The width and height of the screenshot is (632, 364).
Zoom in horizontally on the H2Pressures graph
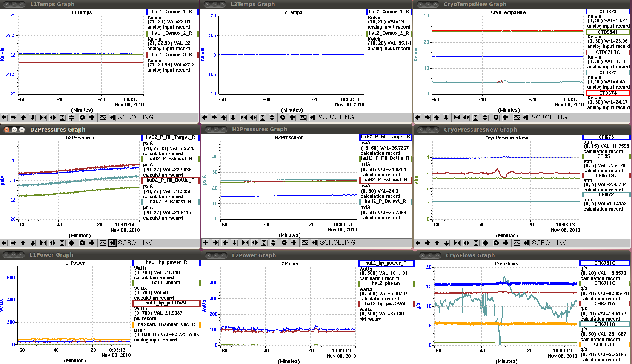[x=245, y=243]
